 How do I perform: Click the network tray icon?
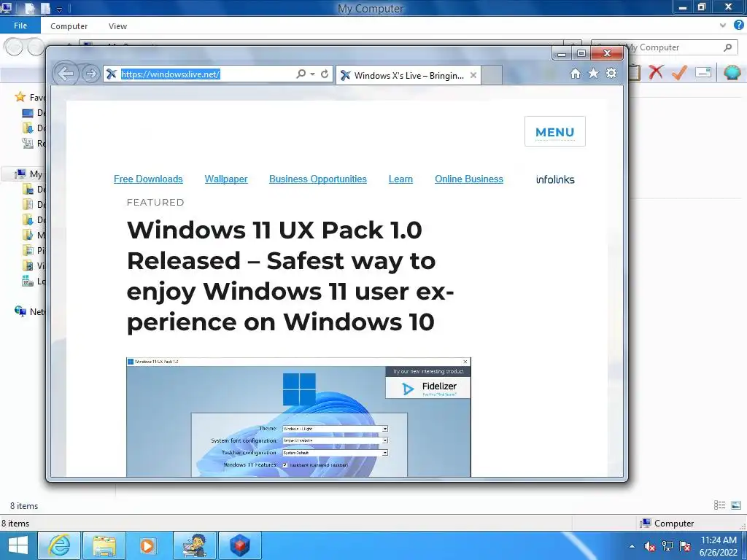[x=667, y=546]
